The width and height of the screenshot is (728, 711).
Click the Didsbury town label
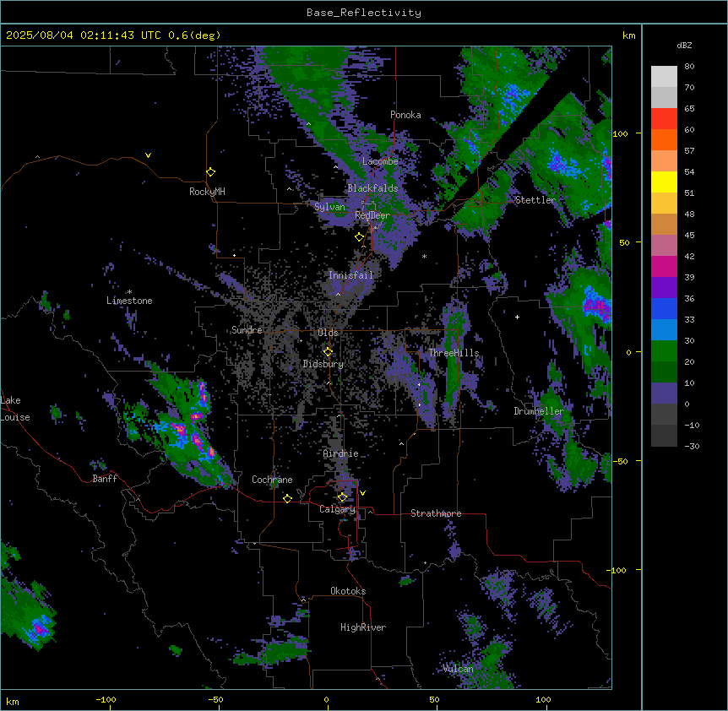click(323, 364)
